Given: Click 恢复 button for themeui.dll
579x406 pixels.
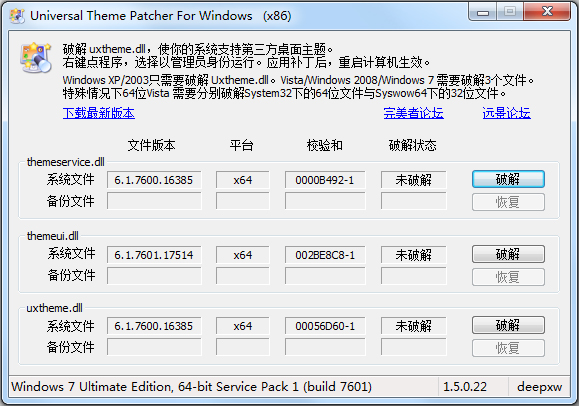Looking at the screenshot, I should (508, 277).
